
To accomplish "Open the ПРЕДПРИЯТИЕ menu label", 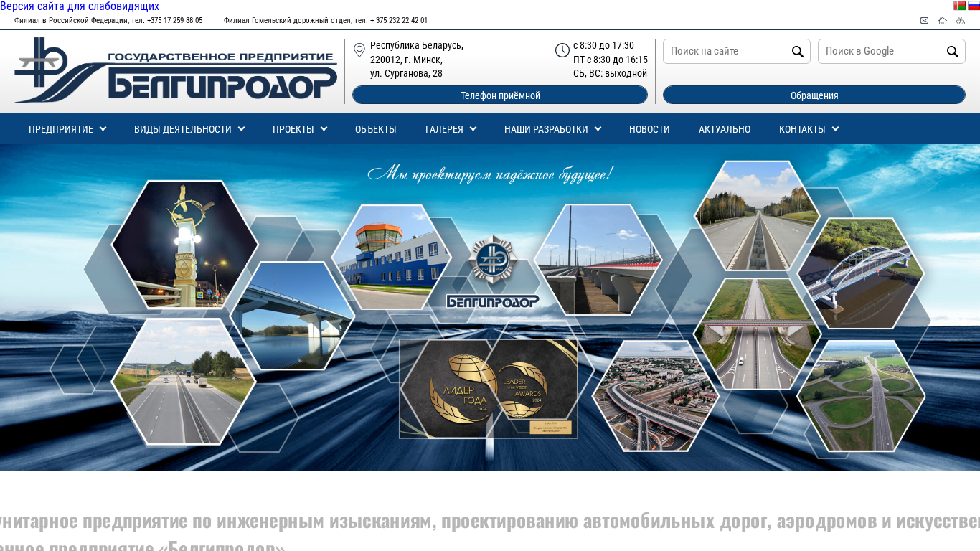I will coord(61,129).
